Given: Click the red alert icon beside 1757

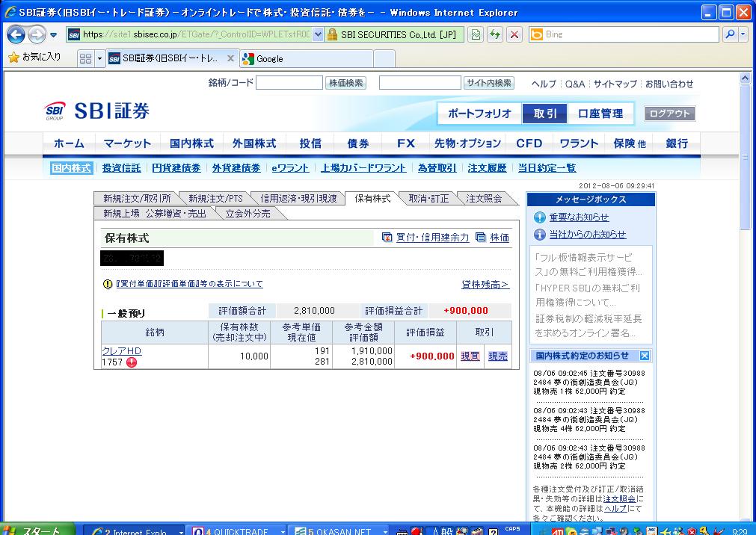Looking at the screenshot, I should click(132, 362).
